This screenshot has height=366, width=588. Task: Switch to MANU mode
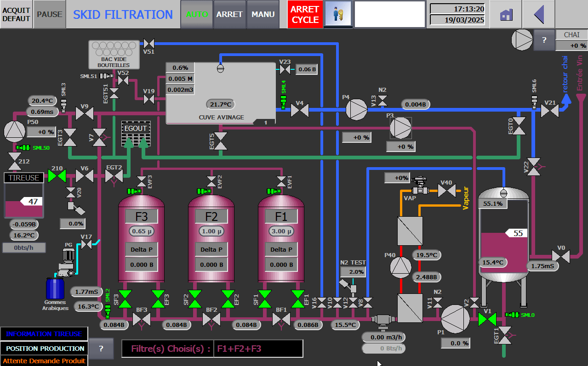[x=263, y=15]
